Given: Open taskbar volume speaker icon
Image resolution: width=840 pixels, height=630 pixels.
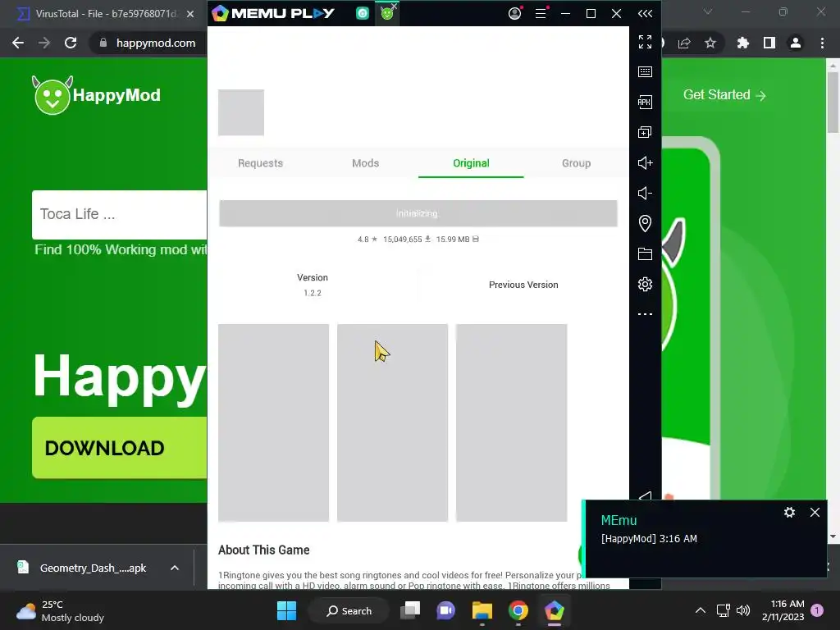Looking at the screenshot, I should click(x=743, y=610).
